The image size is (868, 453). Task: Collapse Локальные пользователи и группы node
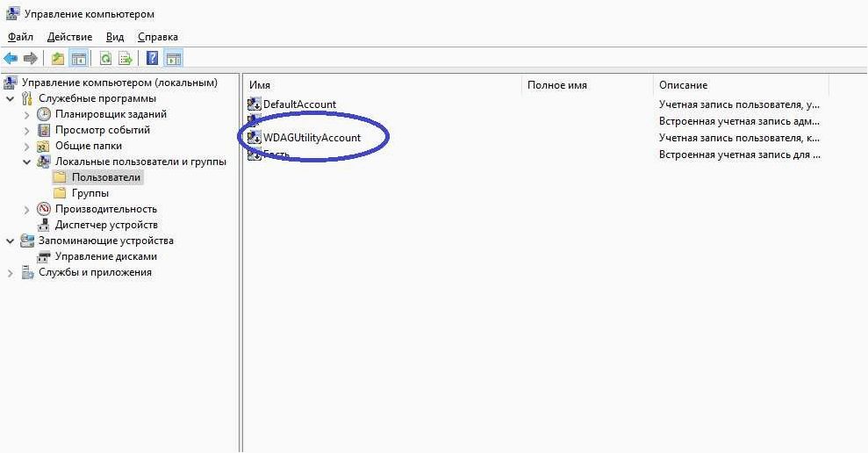(x=26, y=162)
